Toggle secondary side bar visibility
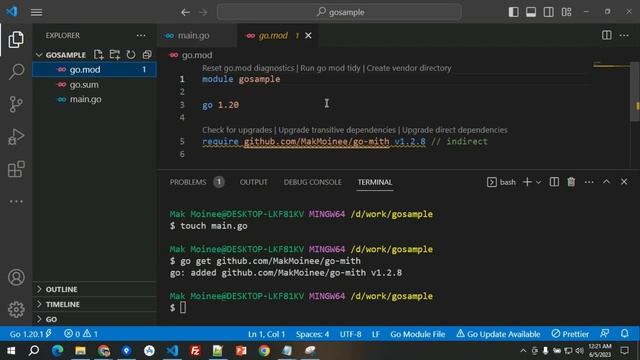Viewport: 640px width, 360px height. click(549, 12)
